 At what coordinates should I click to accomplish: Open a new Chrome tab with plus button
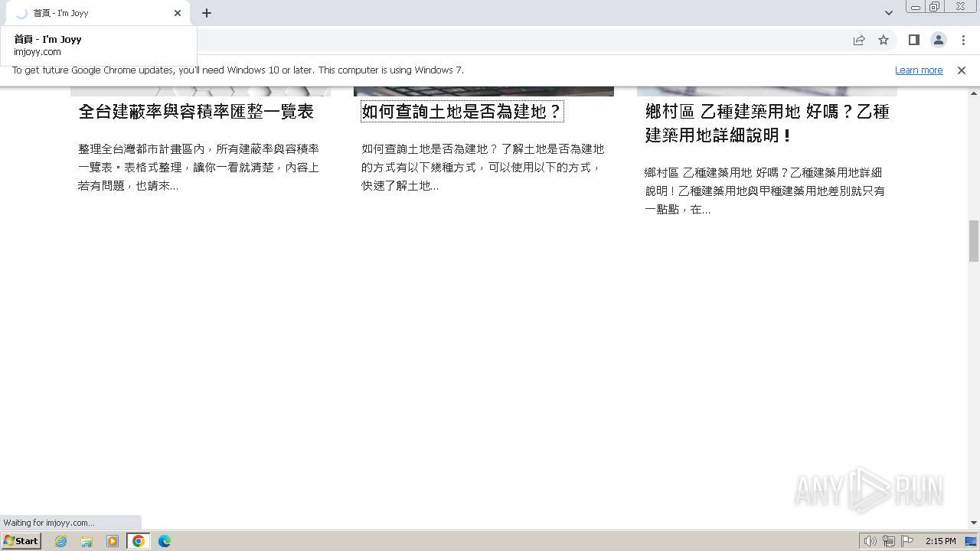click(207, 13)
